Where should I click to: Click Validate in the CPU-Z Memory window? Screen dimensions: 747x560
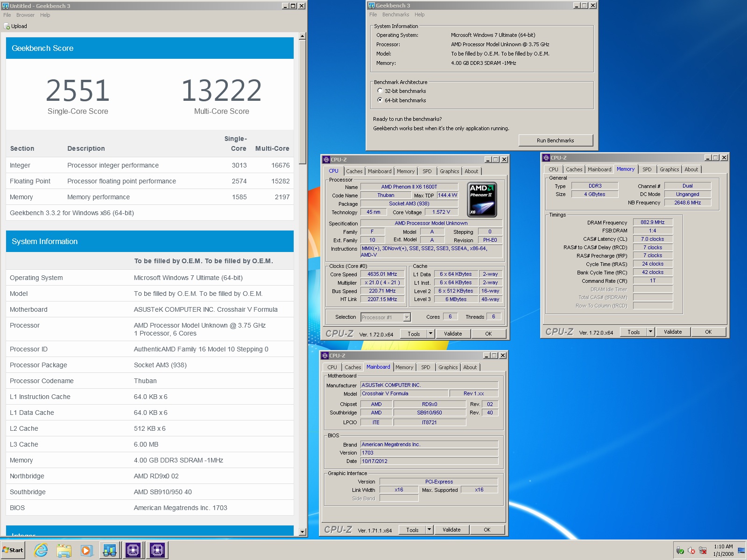672,332
